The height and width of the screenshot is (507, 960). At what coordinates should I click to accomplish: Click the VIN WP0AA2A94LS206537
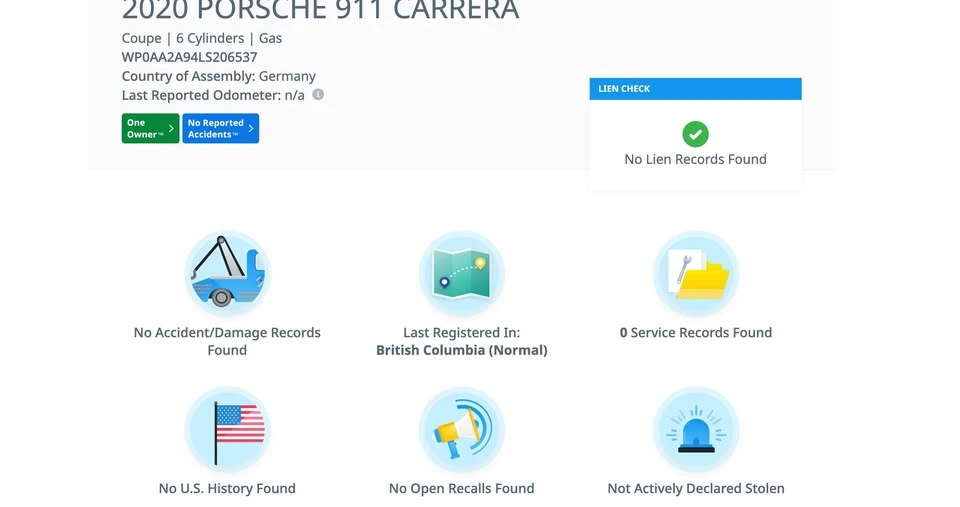coord(189,57)
